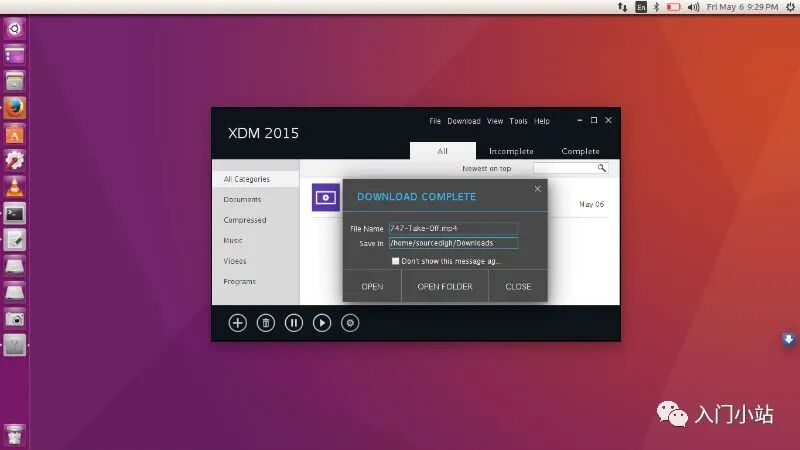
Task: Maximize the XDM window
Action: point(594,120)
